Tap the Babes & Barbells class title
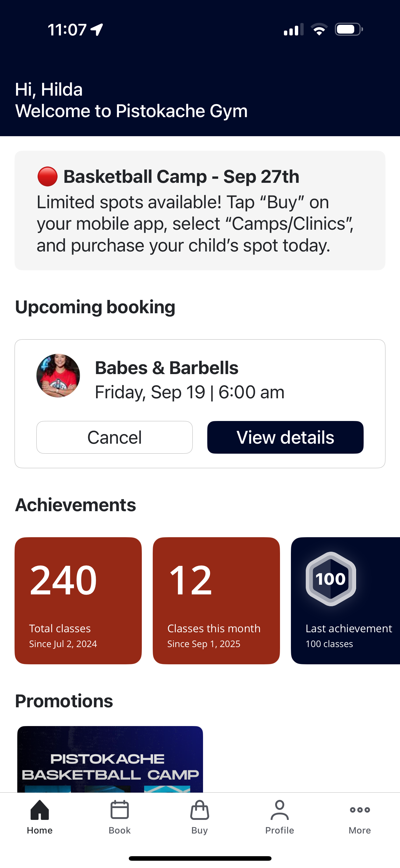Image resolution: width=400 pixels, height=868 pixels. [x=167, y=368]
